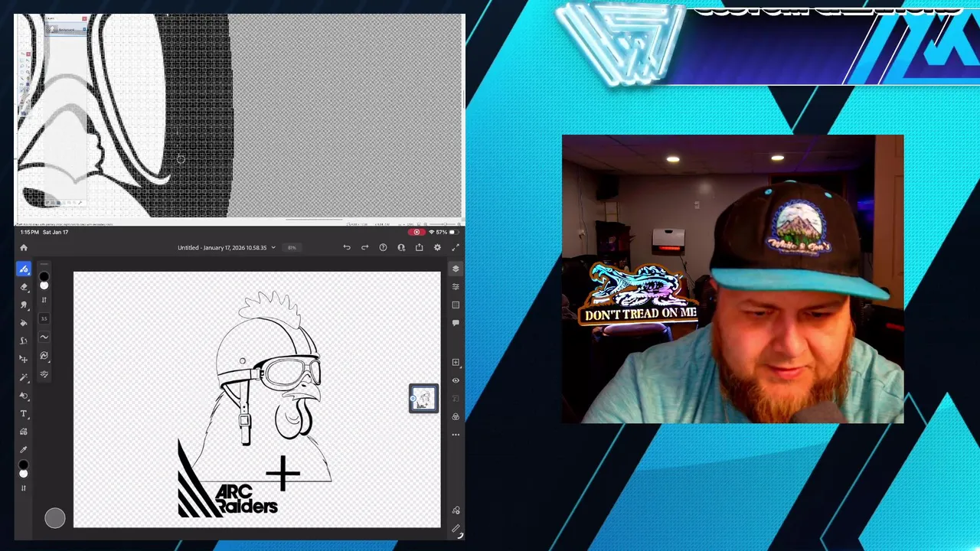
Task: Open foreground color chip in main toolbar
Action: pyautogui.click(x=24, y=465)
